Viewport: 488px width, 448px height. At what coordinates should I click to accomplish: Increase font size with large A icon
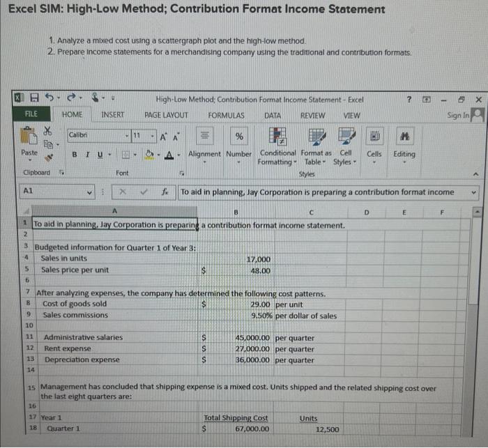tap(163, 137)
